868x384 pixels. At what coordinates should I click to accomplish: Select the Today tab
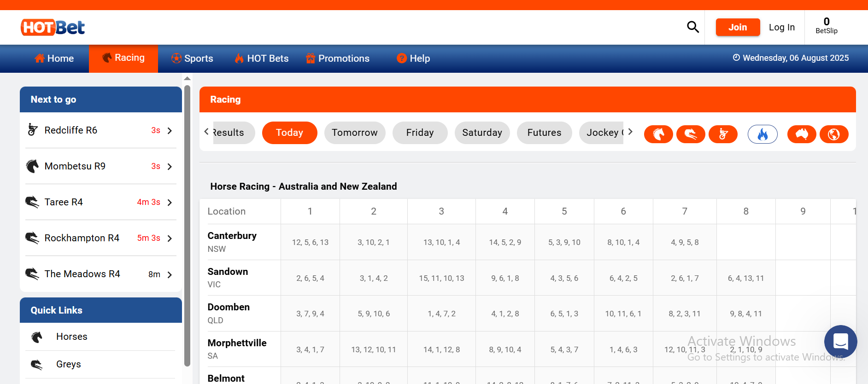[289, 133]
